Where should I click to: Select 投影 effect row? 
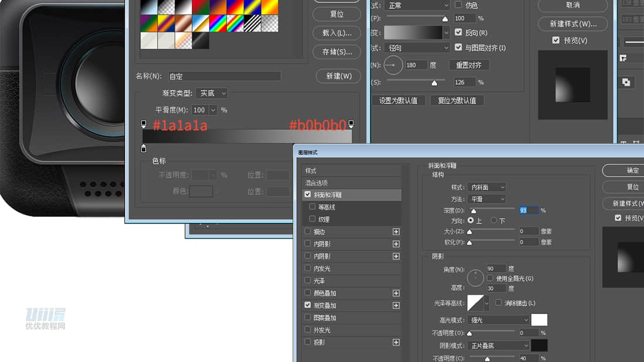[x=352, y=342]
